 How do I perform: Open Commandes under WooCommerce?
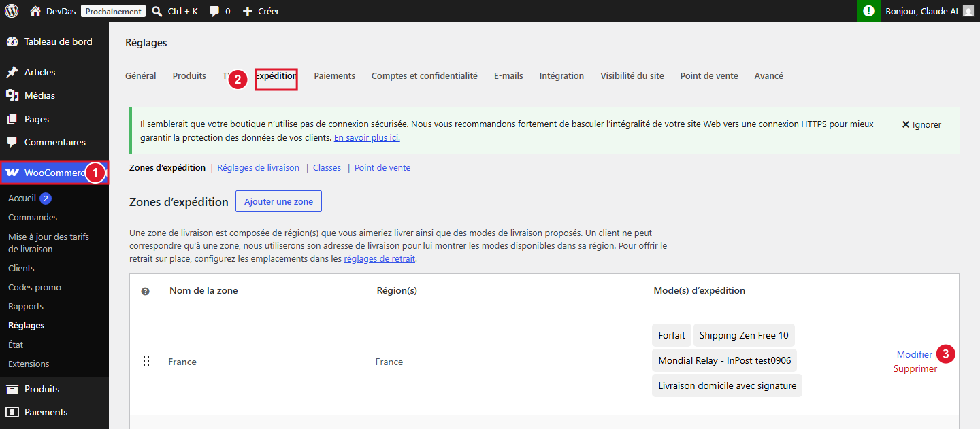(x=33, y=218)
